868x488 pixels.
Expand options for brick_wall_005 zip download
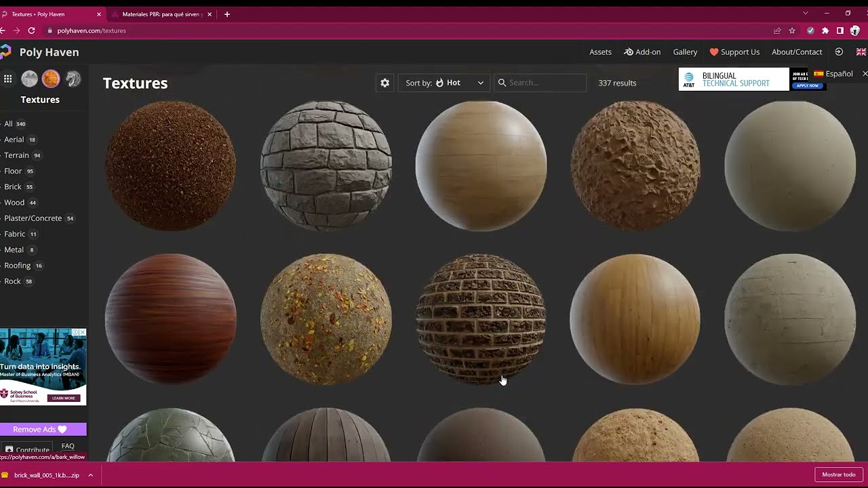tap(90, 475)
